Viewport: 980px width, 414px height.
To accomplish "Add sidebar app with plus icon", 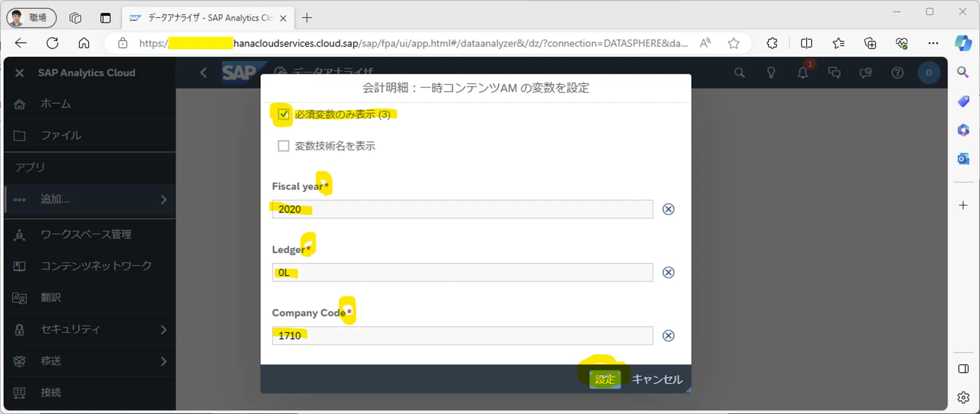I will point(963,205).
